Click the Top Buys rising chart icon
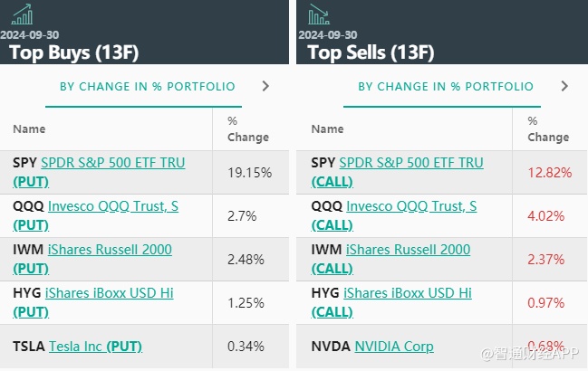588x371 pixels. coord(21,14)
